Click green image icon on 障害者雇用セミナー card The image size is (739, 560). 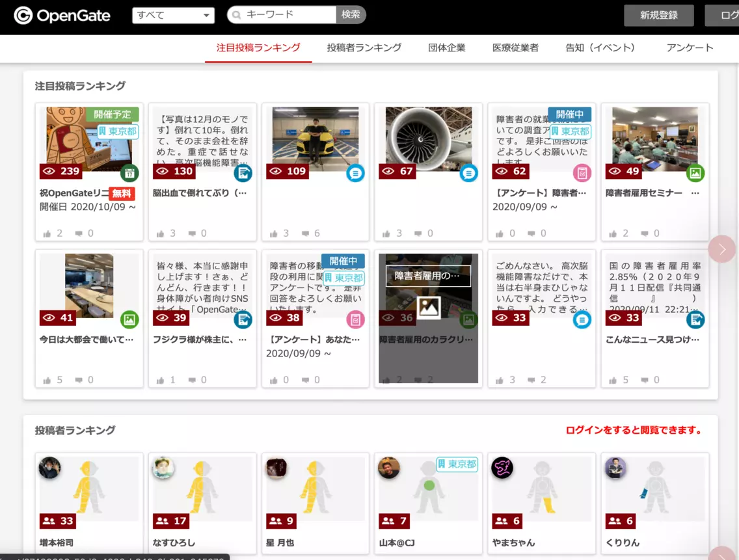695,173
